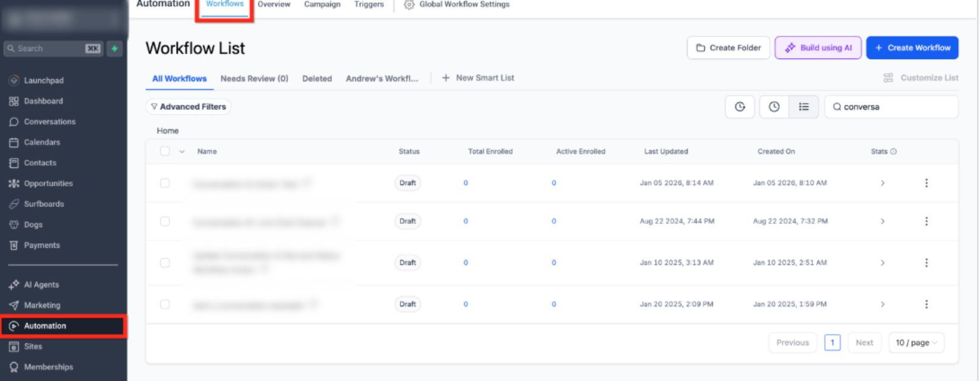Check the Jan 05 2026 workflow row checkbox
The height and width of the screenshot is (381, 980).
click(x=165, y=183)
